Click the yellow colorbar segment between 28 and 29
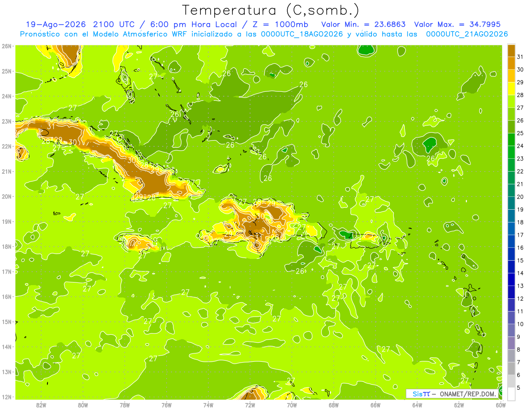The image size is (532, 411). pos(512,89)
